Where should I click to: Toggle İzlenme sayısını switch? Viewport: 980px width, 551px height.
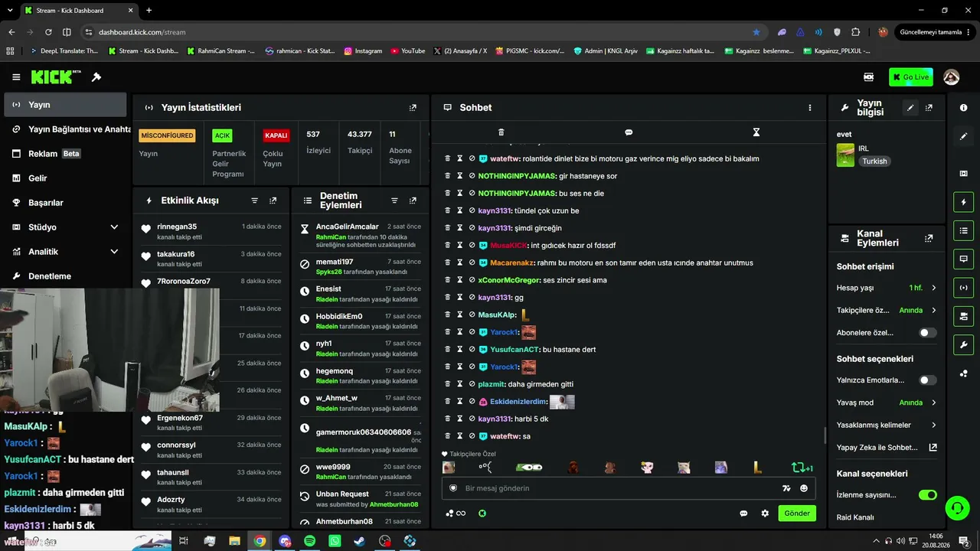point(927,495)
